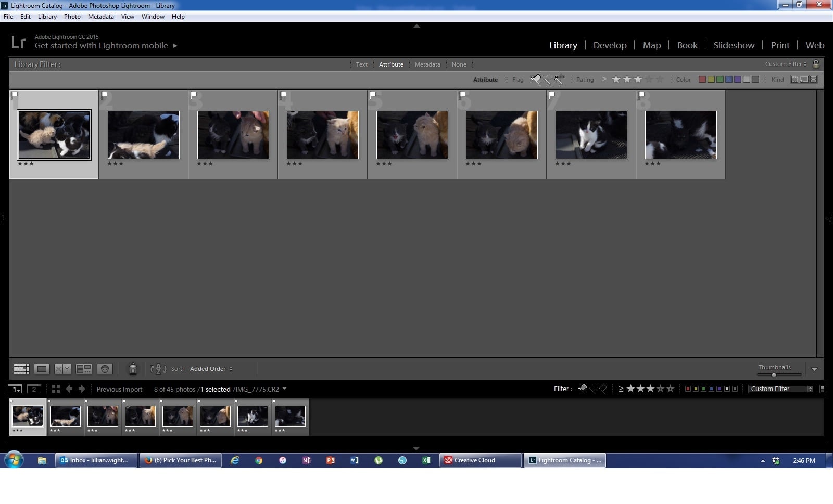Switch to Grid view
Image resolution: width=833 pixels, height=504 pixels.
pyautogui.click(x=21, y=369)
